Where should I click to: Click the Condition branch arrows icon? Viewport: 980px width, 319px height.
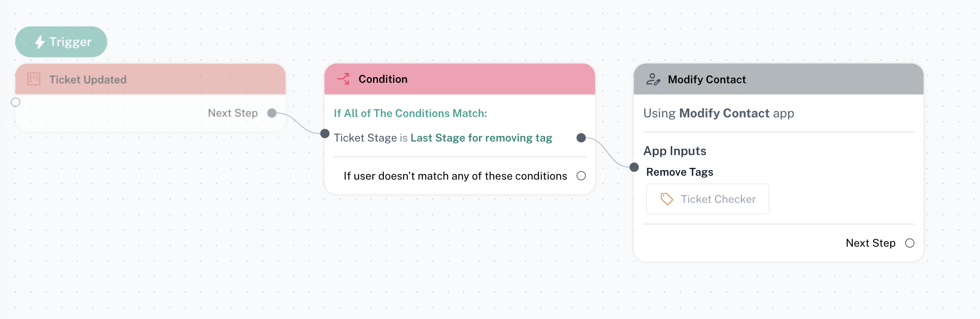pyautogui.click(x=343, y=79)
